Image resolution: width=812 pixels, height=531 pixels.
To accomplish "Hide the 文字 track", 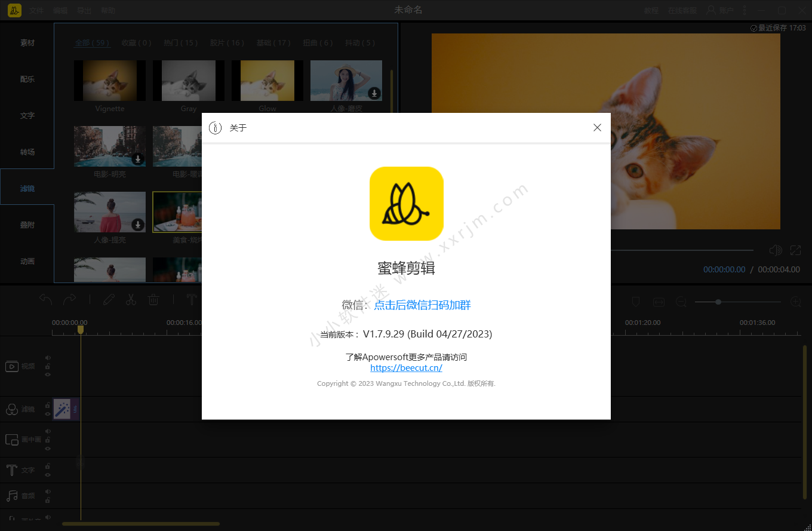I will 48,475.
